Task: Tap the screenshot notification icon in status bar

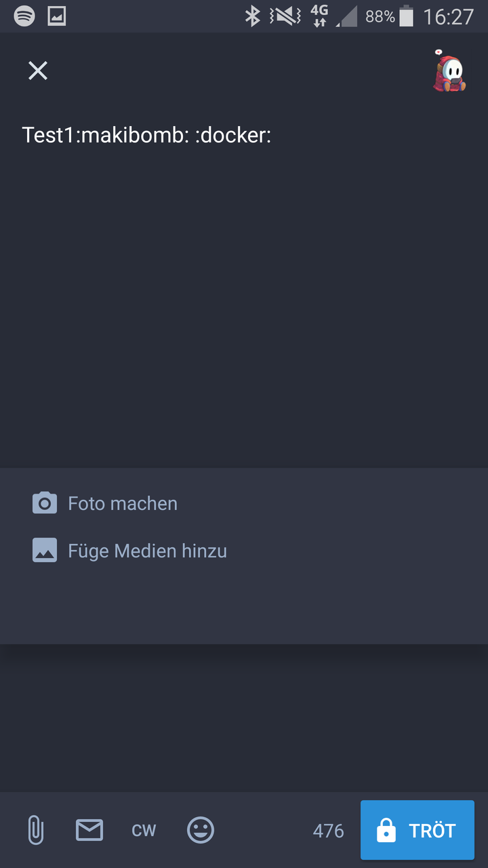Action: click(x=56, y=15)
